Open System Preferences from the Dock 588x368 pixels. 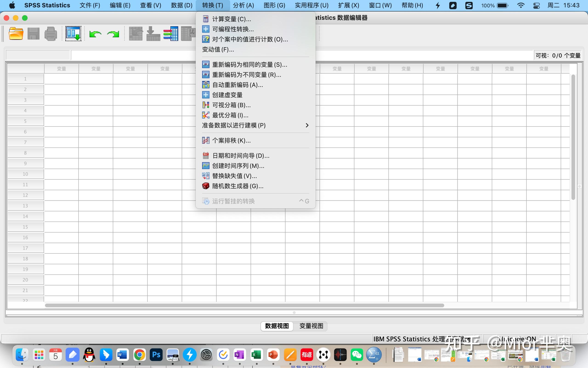click(x=206, y=355)
